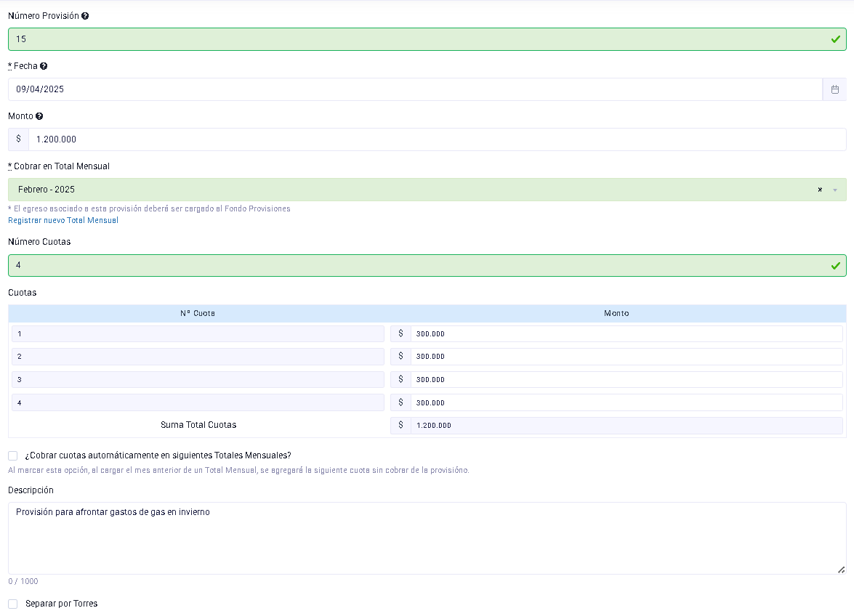Image resolution: width=854 pixels, height=616 pixels.
Task: Enable automatic cuotas charging checkbox
Action: pyautogui.click(x=13, y=455)
